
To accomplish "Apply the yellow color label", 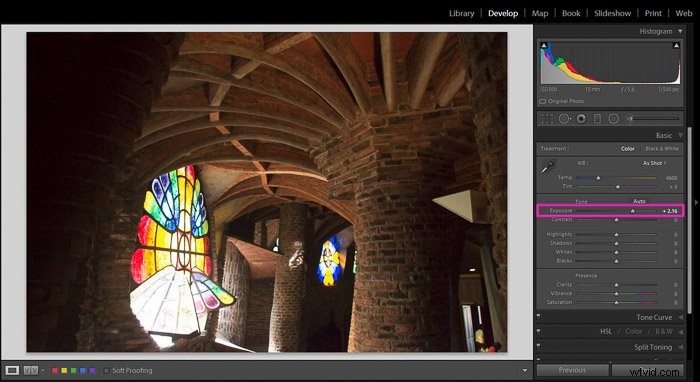I will [64, 370].
